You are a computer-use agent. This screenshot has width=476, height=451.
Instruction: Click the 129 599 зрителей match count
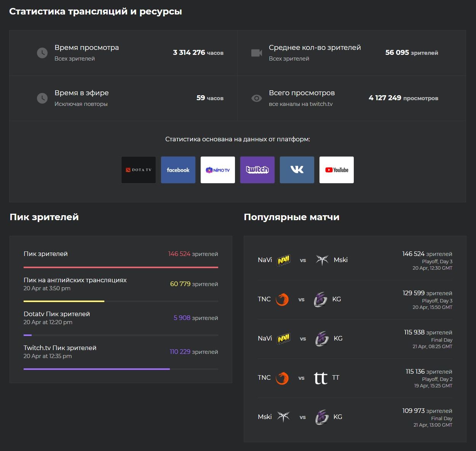pos(428,293)
